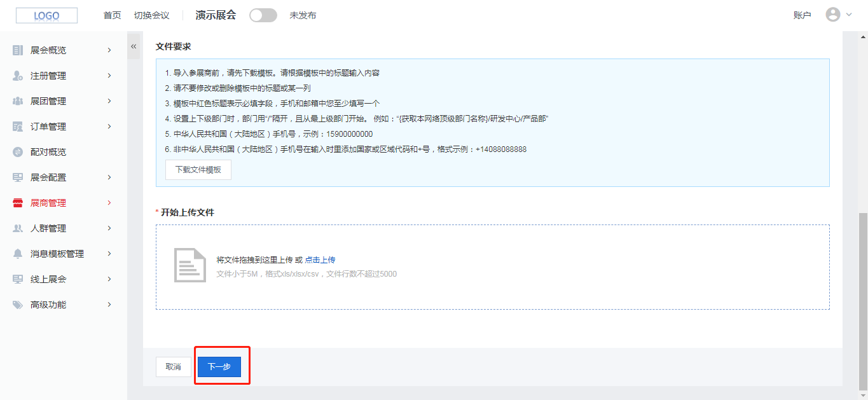Click the 下一步 button
The height and width of the screenshot is (400, 868).
pyautogui.click(x=219, y=367)
